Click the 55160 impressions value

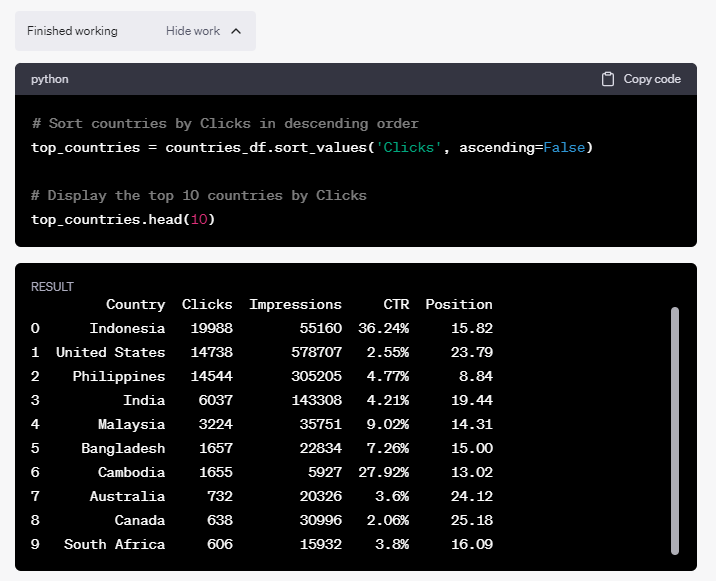[321, 328]
